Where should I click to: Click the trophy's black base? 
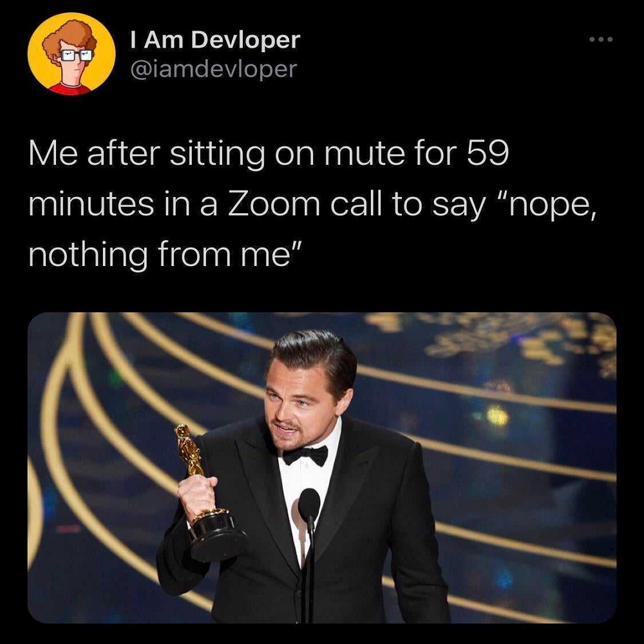(x=217, y=536)
